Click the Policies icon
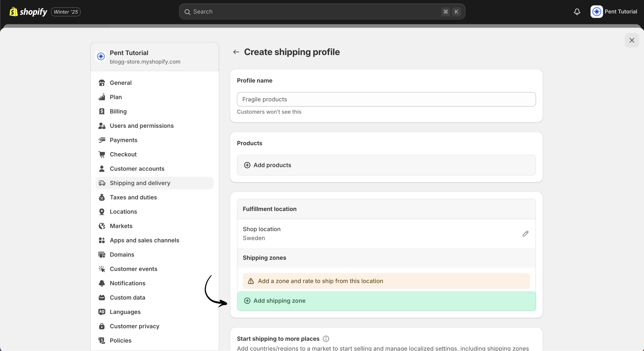Screen dimensions: 644x351 pyautogui.click(x=102, y=340)
